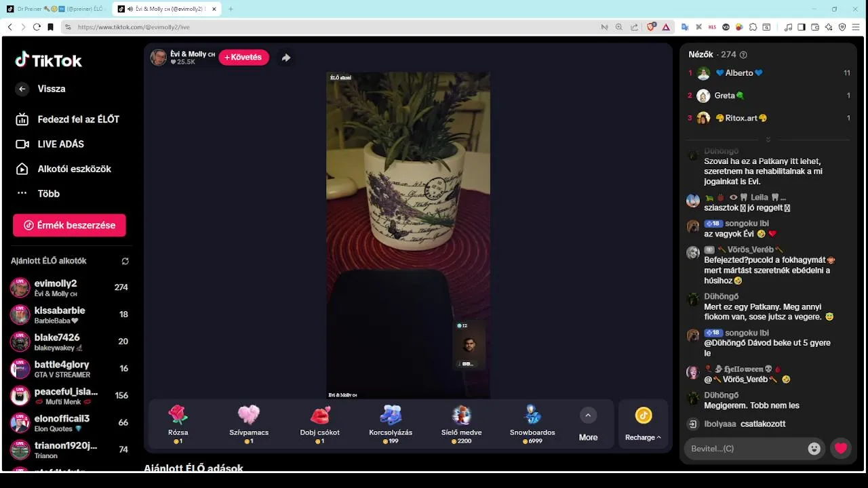Open blake7426 live stream

69,342
